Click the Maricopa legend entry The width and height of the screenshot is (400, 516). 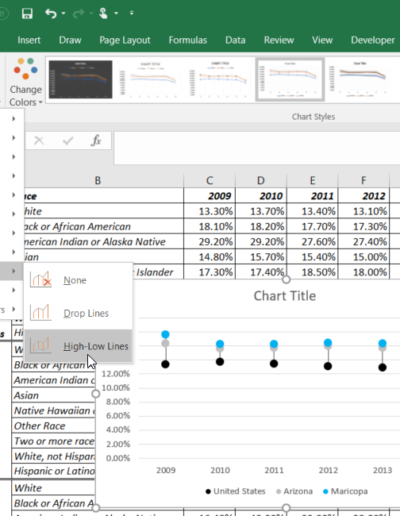(x=346, y=491)
